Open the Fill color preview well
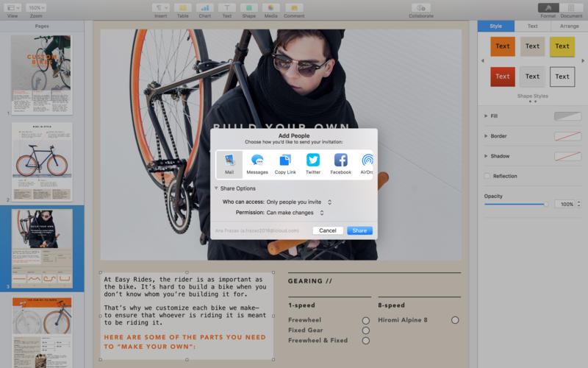Viewport: 588px width, 368px height. tap(567, 116)
